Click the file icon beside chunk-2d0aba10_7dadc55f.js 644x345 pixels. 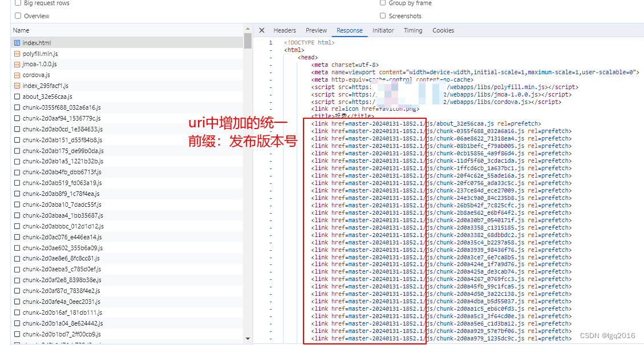pyautogui.click(x=17, y=205)
